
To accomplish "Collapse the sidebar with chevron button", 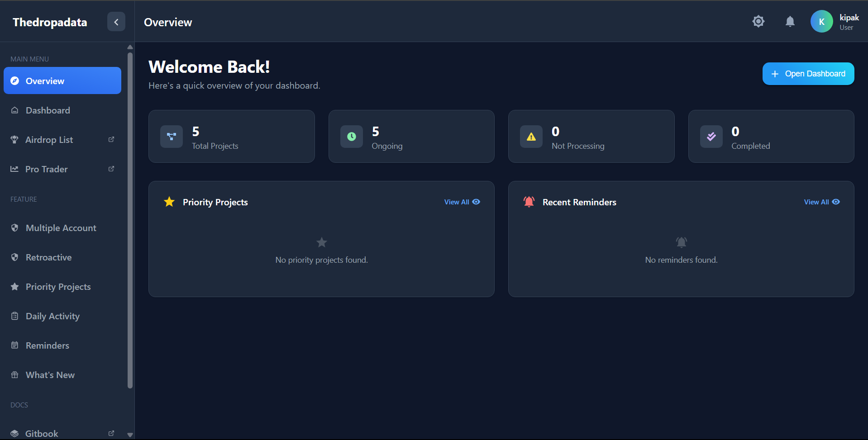I will (x=116, y=22).
